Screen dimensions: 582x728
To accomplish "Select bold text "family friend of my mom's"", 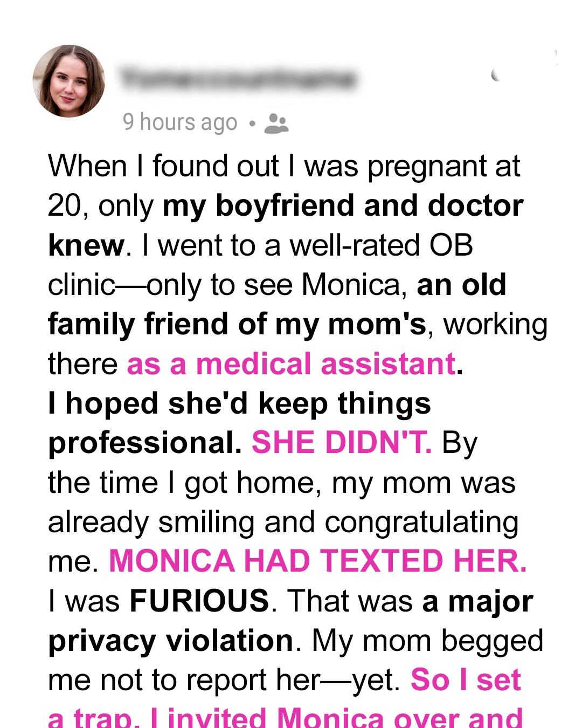I will coord(237,325).
